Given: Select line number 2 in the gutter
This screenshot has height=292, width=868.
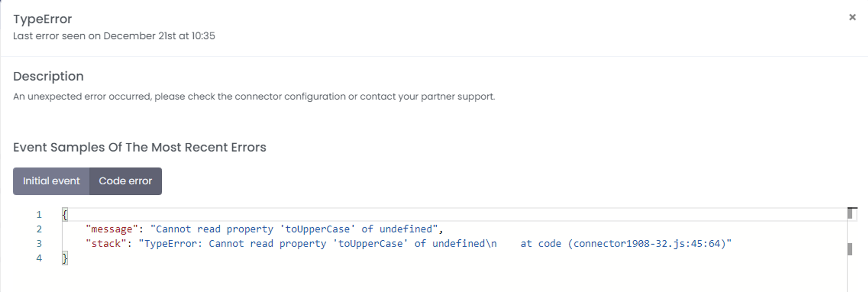Looking at the screenshot, I should 39,229.
